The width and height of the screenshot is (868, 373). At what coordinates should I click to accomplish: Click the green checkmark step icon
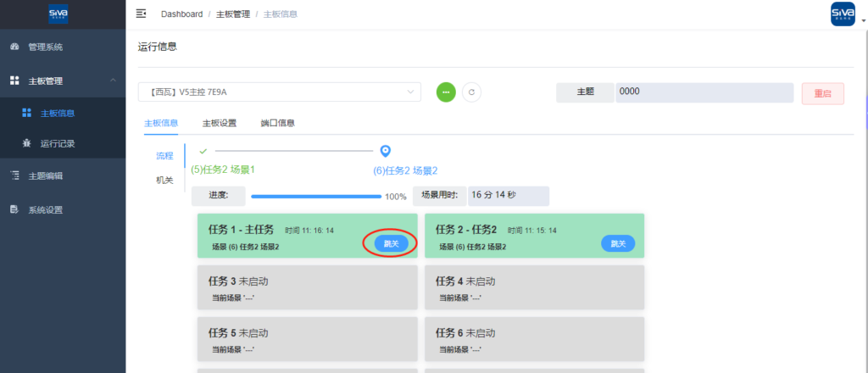pos(203,151)
